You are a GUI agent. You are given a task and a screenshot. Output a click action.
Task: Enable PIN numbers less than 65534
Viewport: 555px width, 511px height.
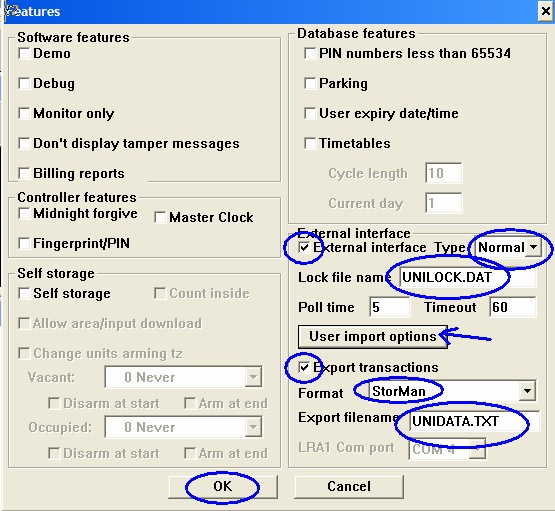tap(310, 54)
